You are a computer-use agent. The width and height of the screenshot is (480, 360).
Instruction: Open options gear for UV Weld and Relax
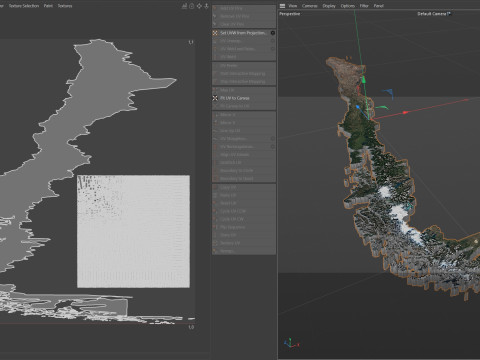coord(273,49)
